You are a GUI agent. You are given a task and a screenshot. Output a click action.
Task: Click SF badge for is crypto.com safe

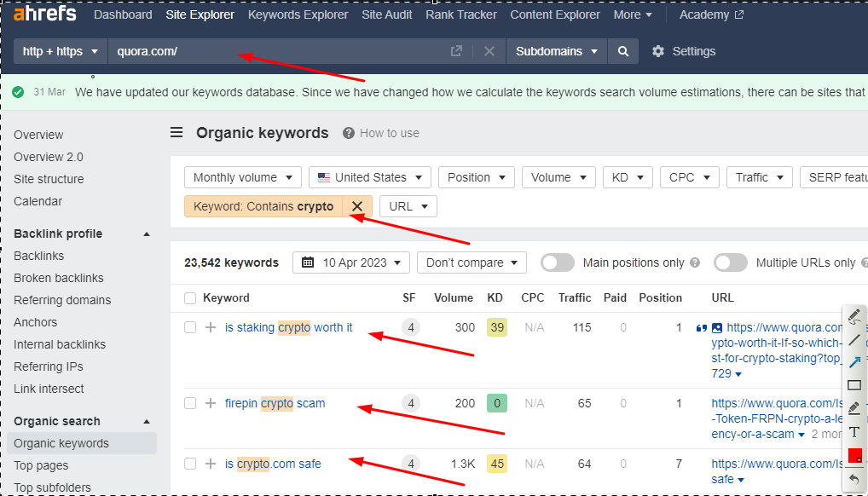[411, 464]
